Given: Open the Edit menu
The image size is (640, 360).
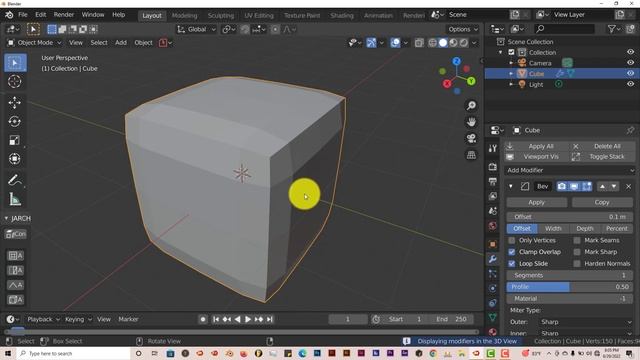Looking at the screenshot, I should pyautogui.click(x=40, y=15).
